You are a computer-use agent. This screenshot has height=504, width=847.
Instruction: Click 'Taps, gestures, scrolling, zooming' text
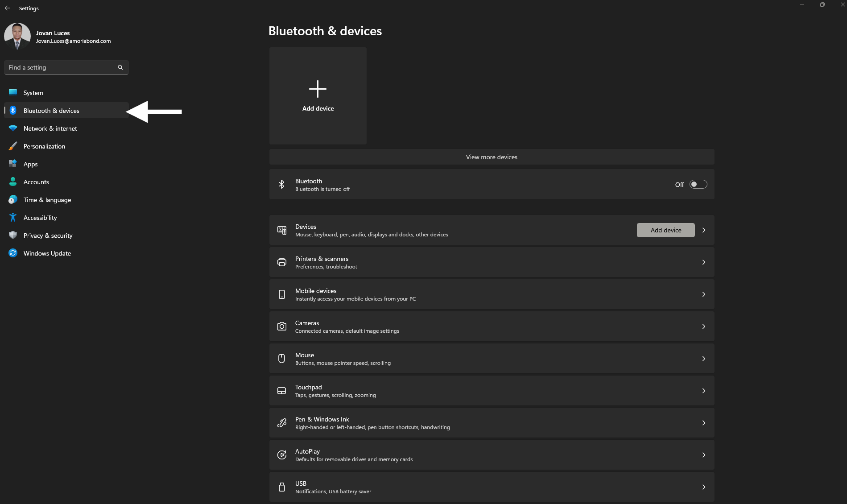point(335,395)
